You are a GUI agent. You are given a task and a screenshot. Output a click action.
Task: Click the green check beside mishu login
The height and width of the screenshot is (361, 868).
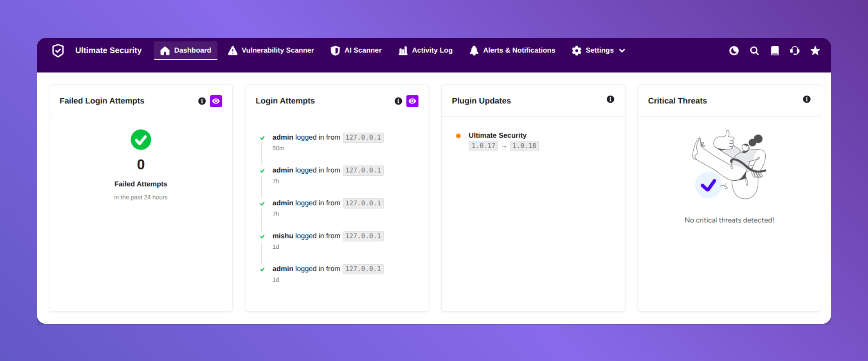[x=262, y=236]
